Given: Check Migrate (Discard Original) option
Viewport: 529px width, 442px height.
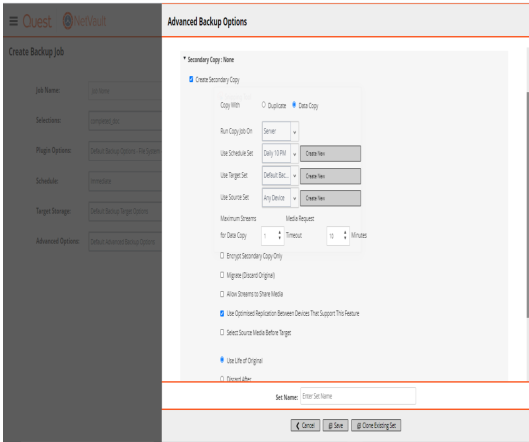Looking at the screenshot, I should (222, 275).
